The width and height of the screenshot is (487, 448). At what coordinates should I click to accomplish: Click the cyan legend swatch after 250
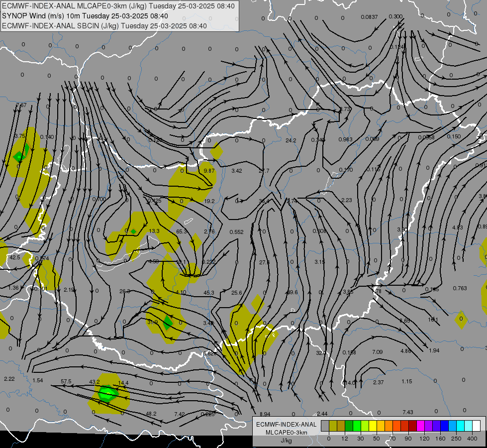[x=460, y=426]
